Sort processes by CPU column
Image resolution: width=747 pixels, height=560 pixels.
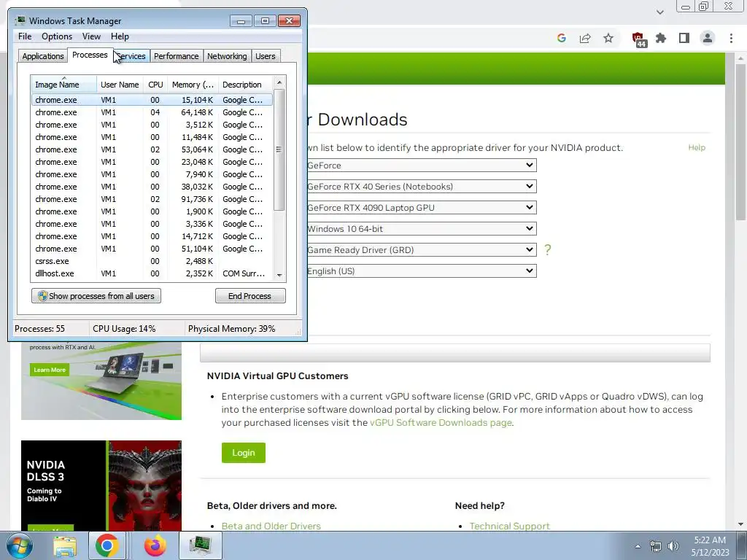coord(155,85)
